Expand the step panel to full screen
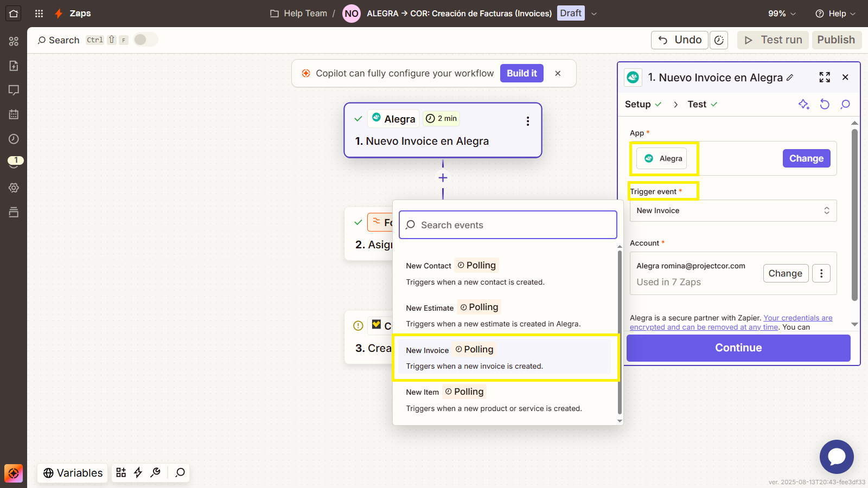 tap(825, 78)
